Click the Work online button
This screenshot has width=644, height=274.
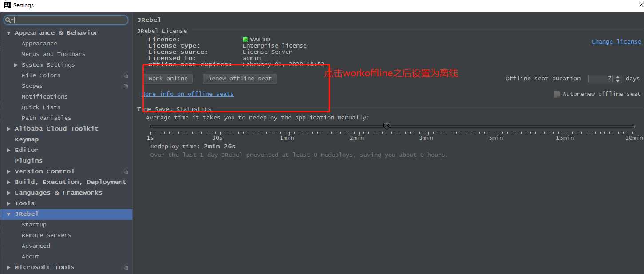click(168, 79)
